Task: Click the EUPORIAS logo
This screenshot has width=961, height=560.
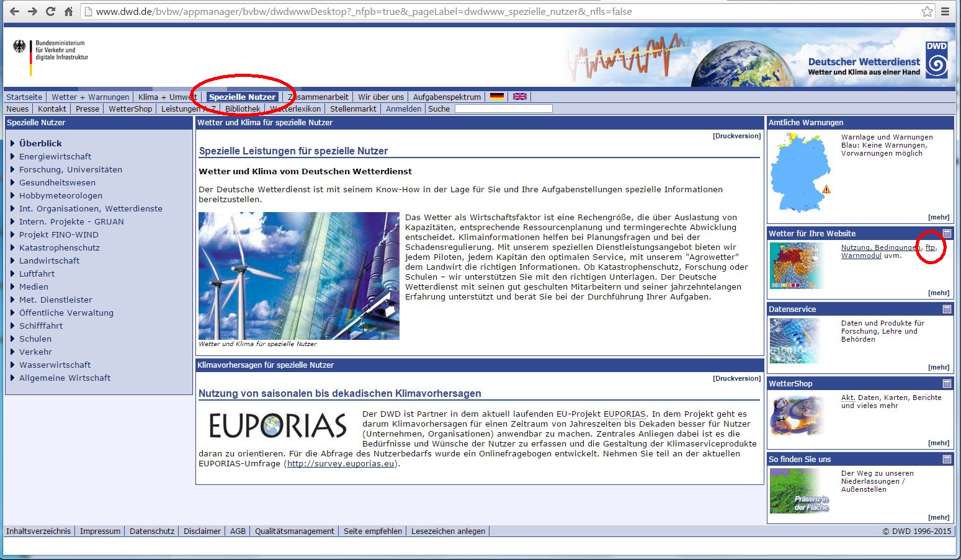Action: pos(277,425)
